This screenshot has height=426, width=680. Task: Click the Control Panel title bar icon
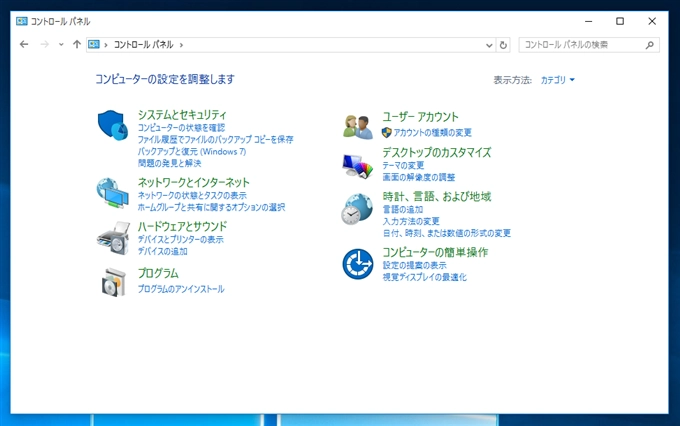tap(22, 21)
